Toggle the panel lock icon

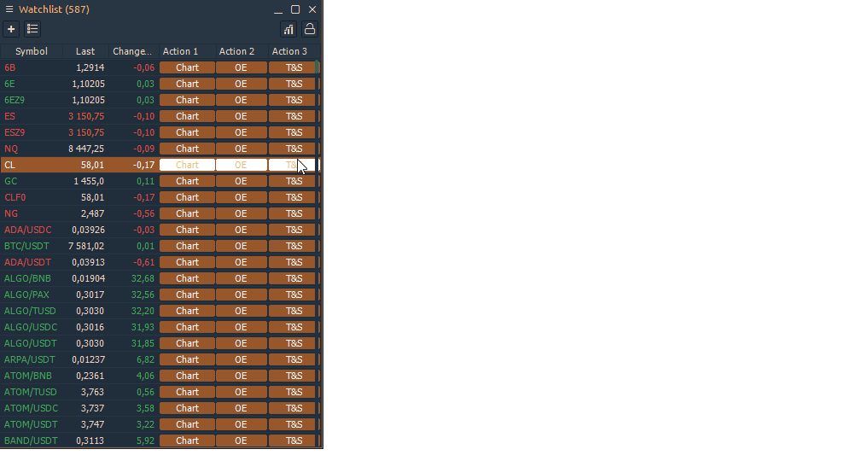point(310,29)
